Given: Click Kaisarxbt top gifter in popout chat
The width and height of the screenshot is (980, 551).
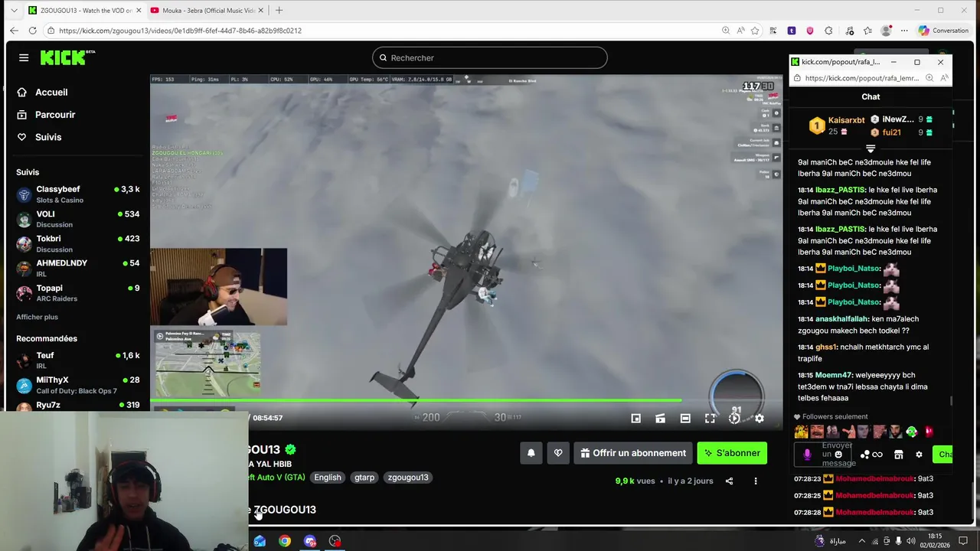Looking at the screenshot, I should [846, 120].
